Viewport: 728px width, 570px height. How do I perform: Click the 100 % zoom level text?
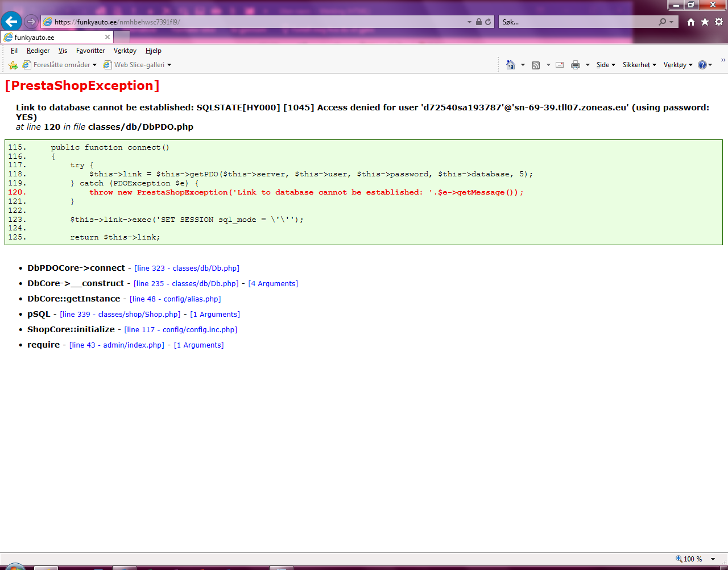[693, 559]
